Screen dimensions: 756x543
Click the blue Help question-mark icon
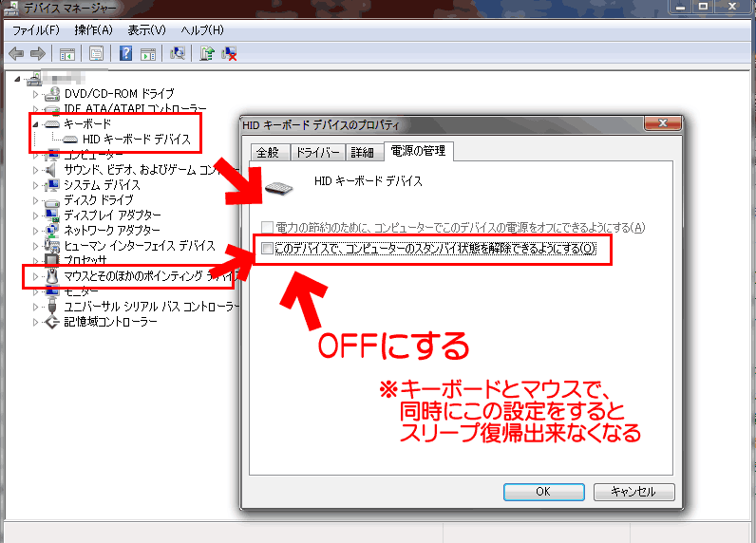pyautogui.click(x=125, y=53)
